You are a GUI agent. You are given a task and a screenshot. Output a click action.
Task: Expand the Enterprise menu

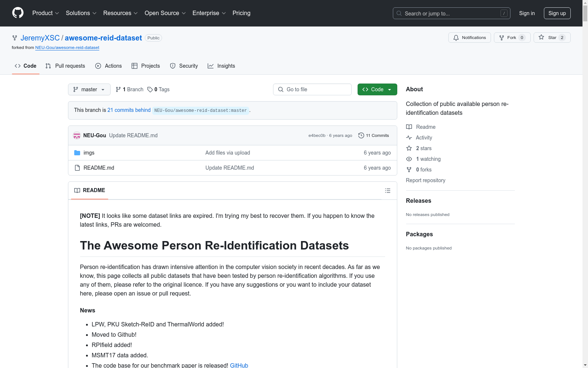click(209, 13)
